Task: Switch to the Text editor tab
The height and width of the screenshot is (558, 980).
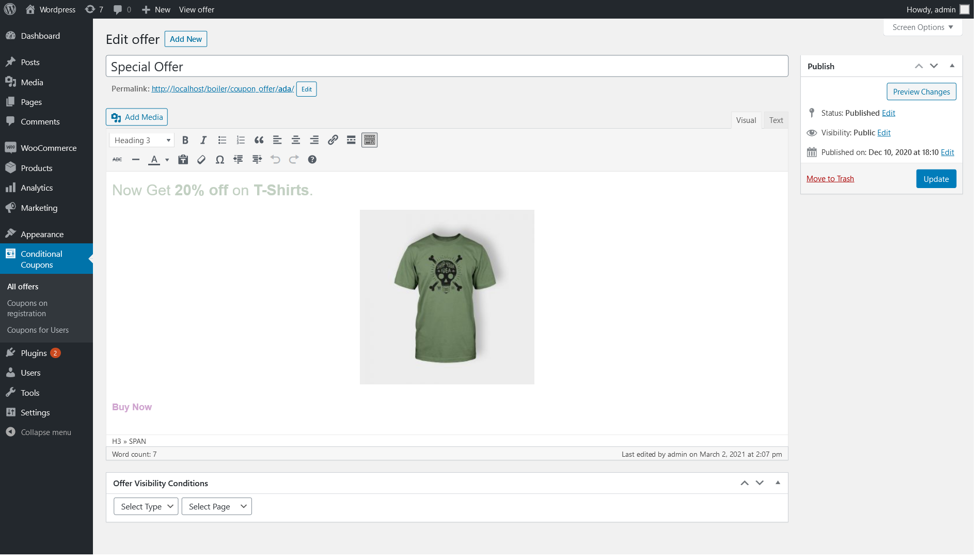Action: [x=776, y=120]
